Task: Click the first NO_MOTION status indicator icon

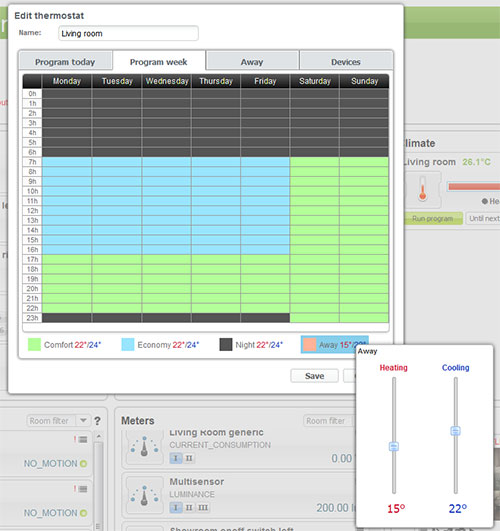Action: (x=83, y=463)
